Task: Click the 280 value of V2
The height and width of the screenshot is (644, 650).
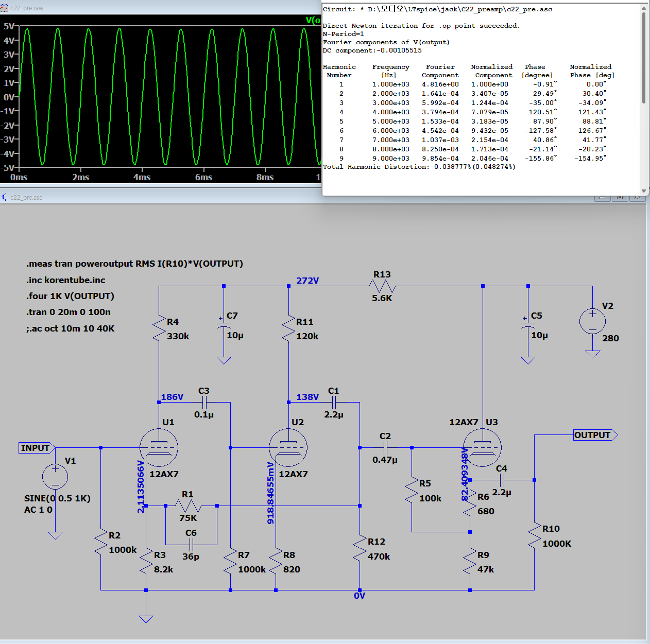Action: 611,338
